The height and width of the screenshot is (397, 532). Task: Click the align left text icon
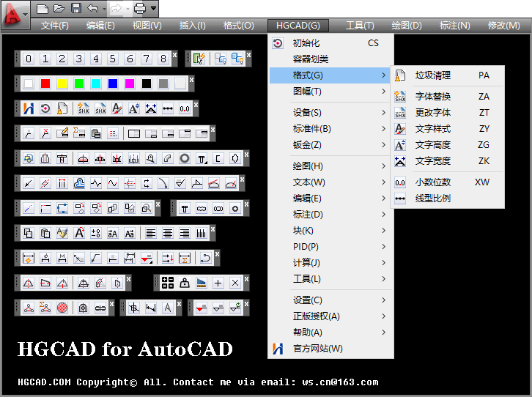click(151, 233)
